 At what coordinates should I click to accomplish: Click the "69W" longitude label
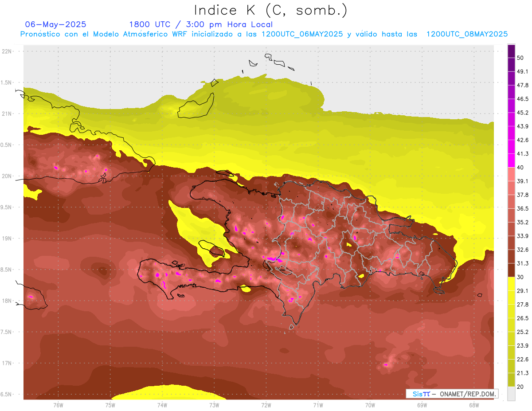click(x=422, y=405)
